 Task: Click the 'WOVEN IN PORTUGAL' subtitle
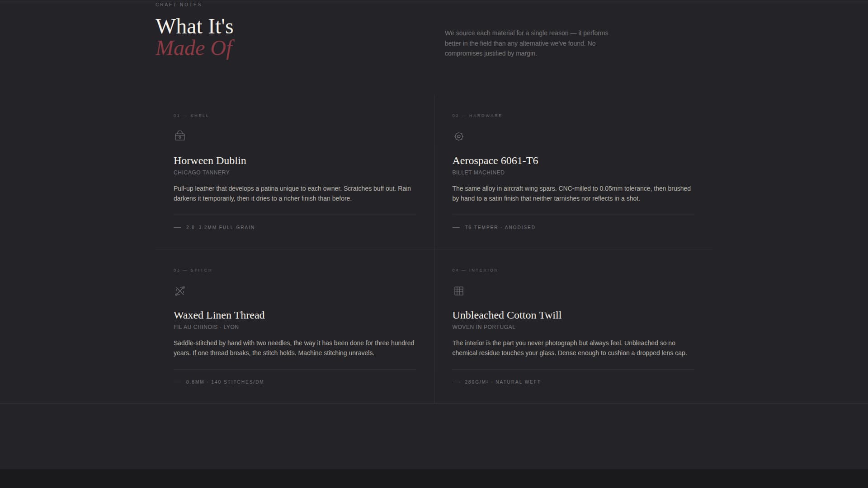(484, 327)
